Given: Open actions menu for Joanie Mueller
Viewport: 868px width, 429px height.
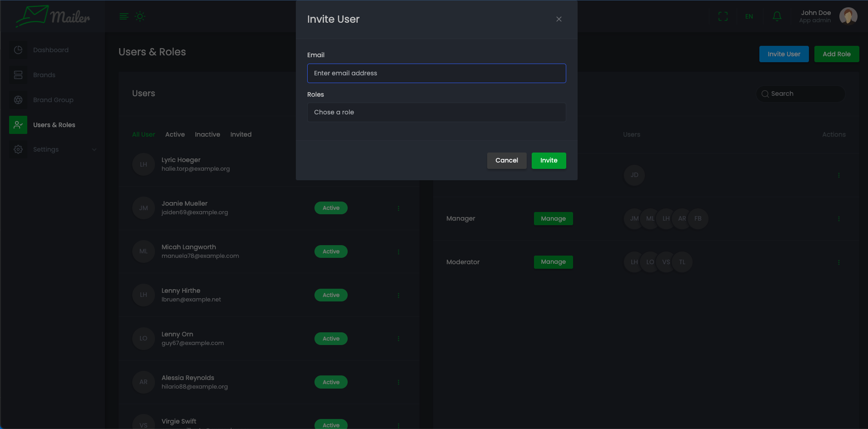Looking at the screenshot, I should point(399,208).
